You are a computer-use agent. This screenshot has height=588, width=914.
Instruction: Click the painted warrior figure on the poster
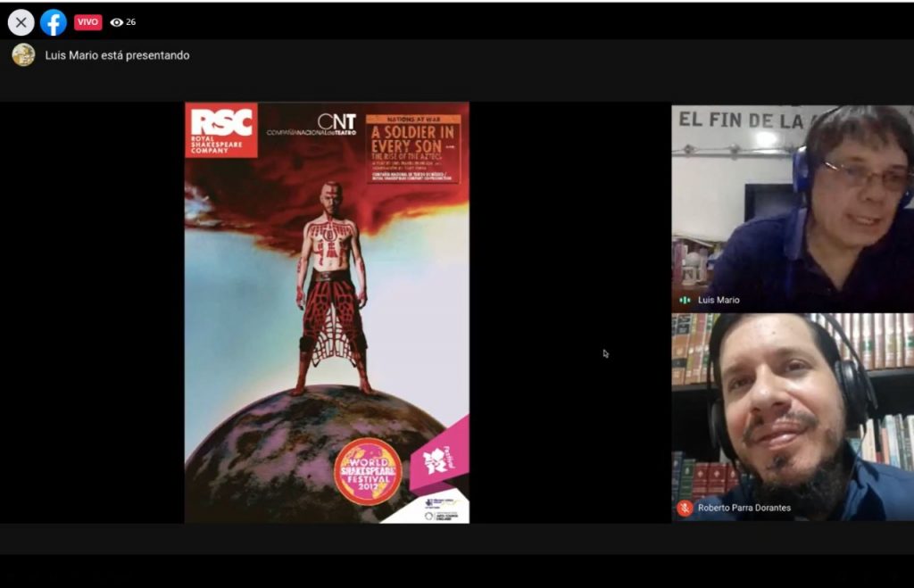point(332,286)
